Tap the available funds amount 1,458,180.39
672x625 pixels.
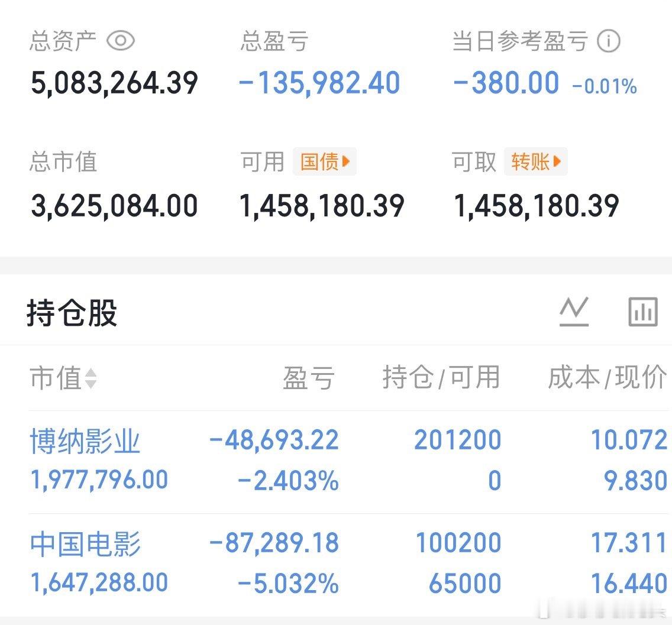[x=324, y=205]
